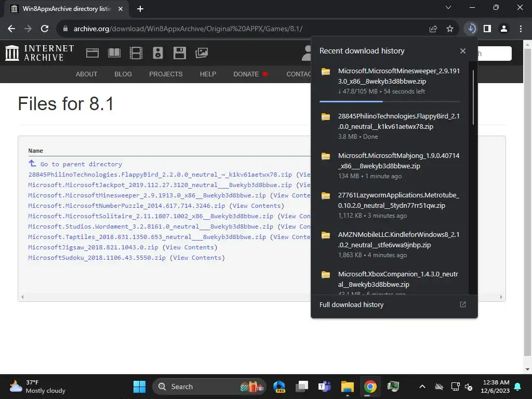532x399 pixels.
Task: Click the Windows taskbar Search box
Action: (x=210, y=387)
